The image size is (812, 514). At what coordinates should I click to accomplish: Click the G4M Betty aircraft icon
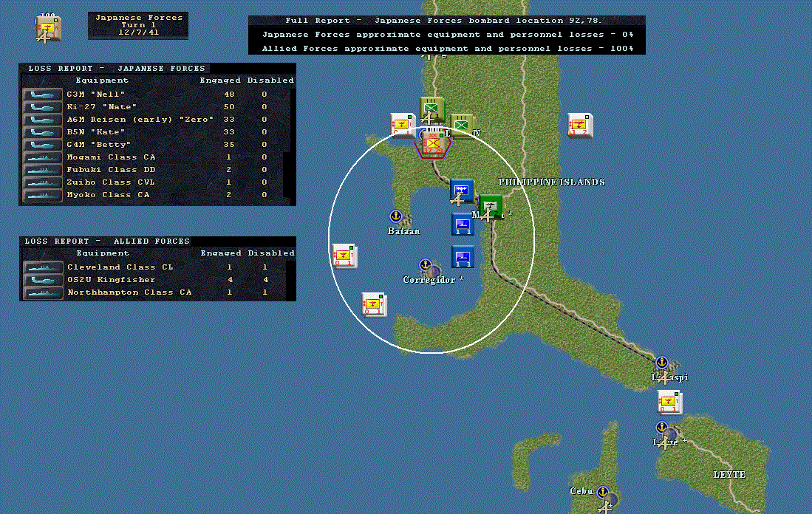[x=42, y=145]
